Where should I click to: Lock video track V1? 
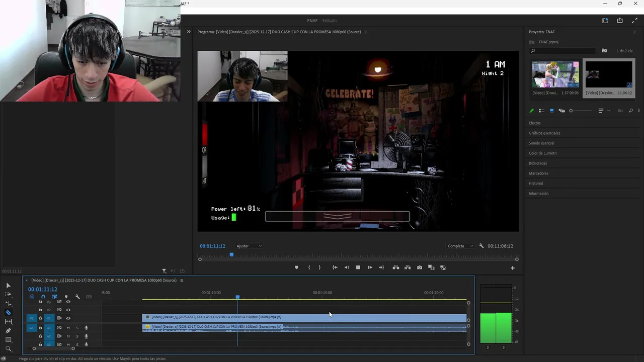coord(41,318)
